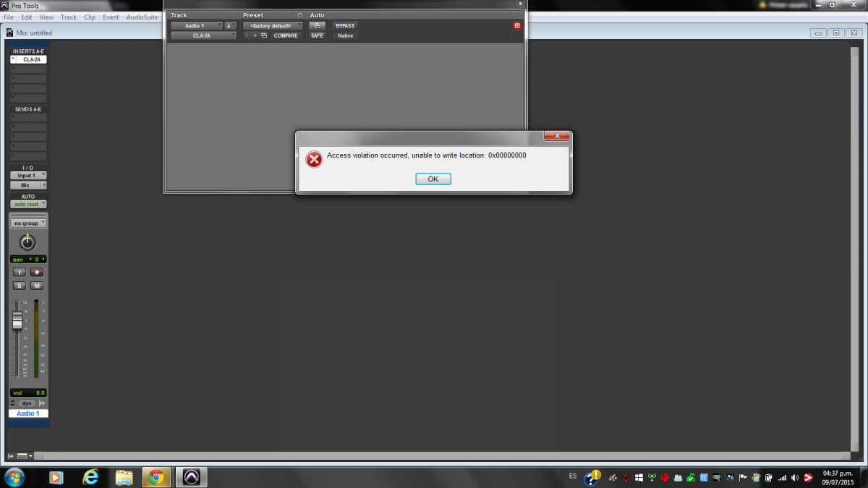Click the ES language indicator
The image size is (868, 488).
click(573, 476)
